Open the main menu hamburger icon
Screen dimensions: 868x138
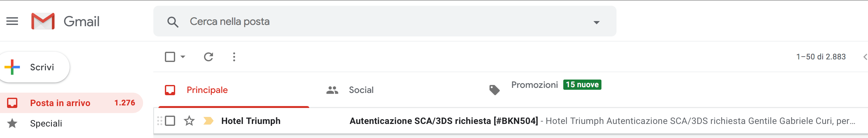(12, 21)
